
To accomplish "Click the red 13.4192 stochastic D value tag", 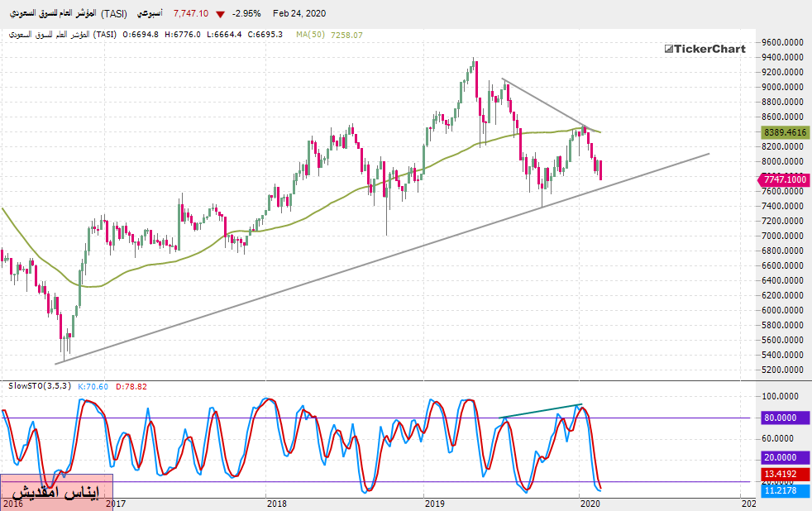I will [x=785, y=475].
